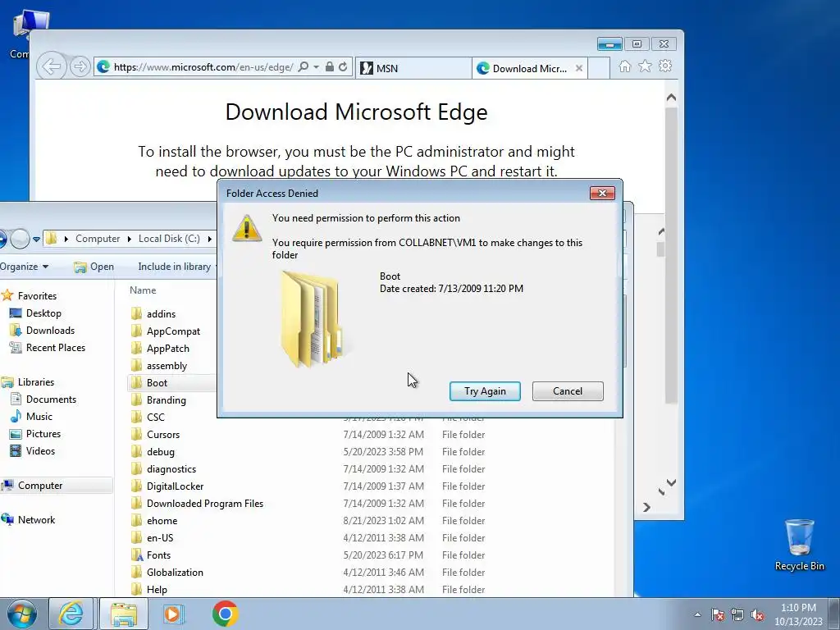Click the security lock icon in address bar
Viewport: 840px width, 630px height.
(x=330, y=67)
